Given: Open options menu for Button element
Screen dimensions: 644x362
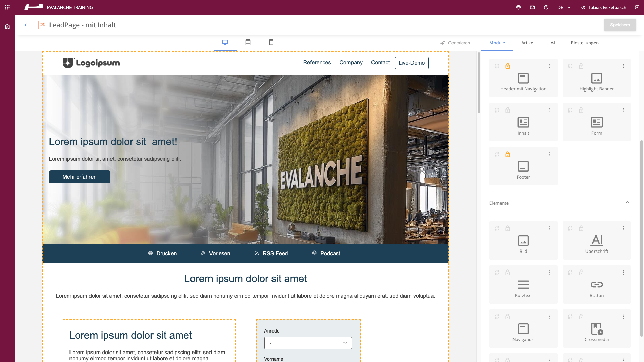Looking at the screenshot, I should tap(623, 273).
